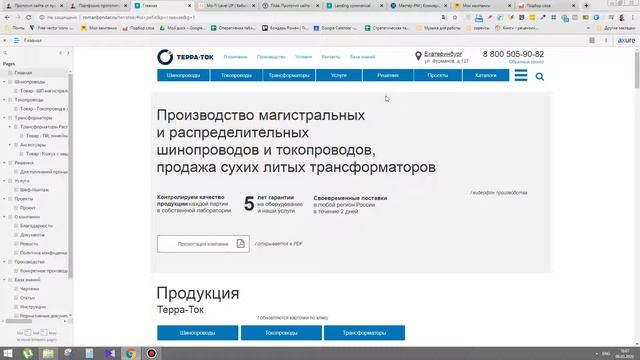Open the website hamburger menu icon
This screenshot has height=360, width=640.
[521, 76]
